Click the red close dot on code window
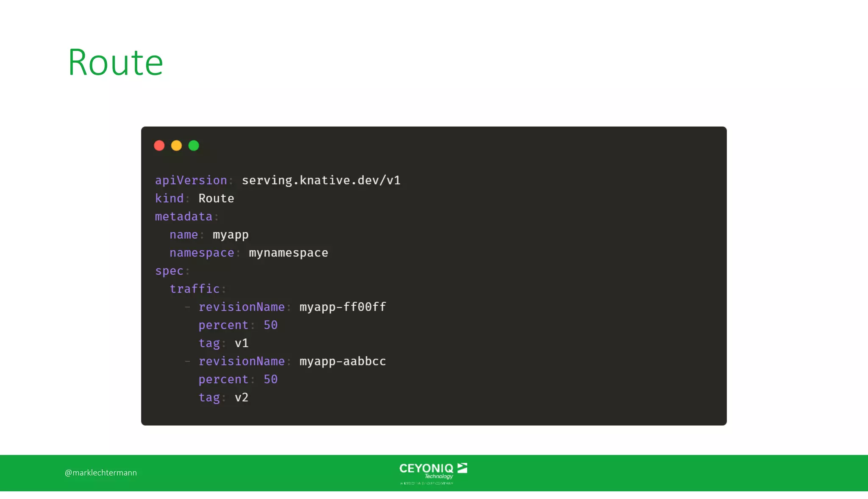 pyautogui.click(x=159, y=146)
